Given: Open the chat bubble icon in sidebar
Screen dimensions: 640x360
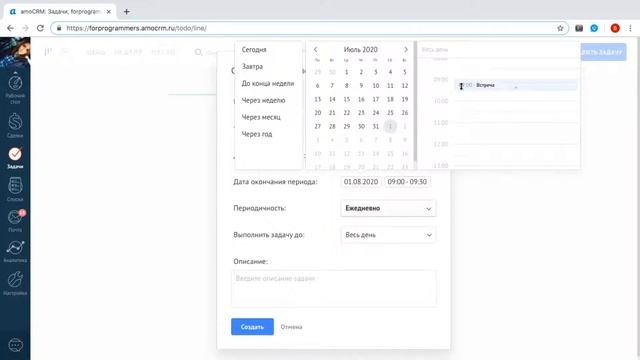Looking at the screenshot, I should 15,345.
